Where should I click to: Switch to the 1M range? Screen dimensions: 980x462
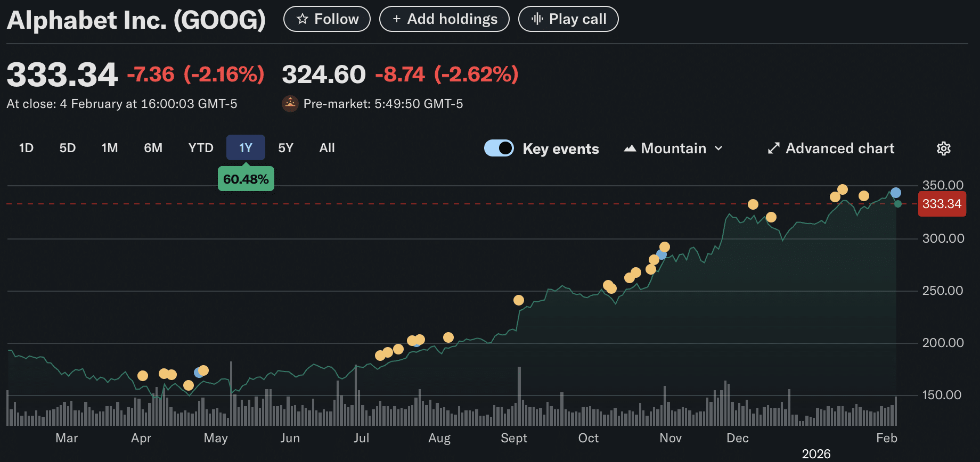(110, 148)
